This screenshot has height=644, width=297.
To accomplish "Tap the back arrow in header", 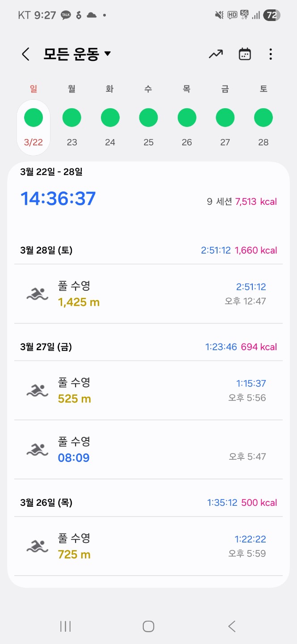I will (x=25, y=55).
